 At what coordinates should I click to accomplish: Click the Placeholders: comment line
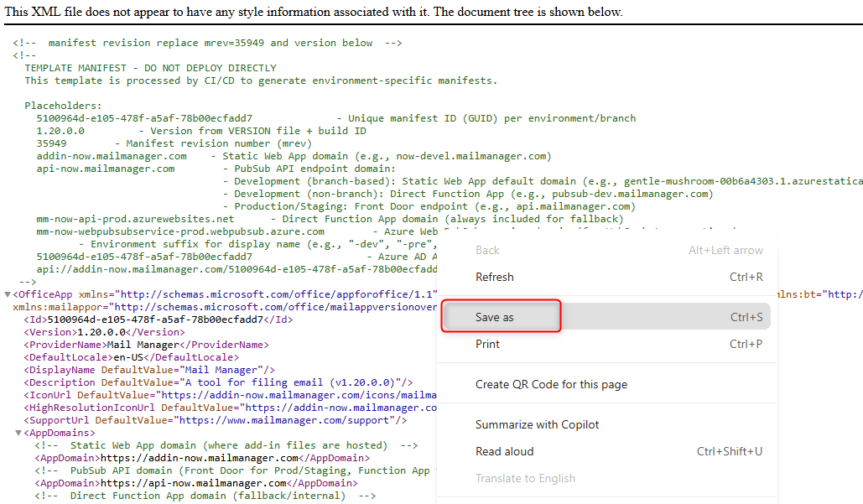coord(63,106)
